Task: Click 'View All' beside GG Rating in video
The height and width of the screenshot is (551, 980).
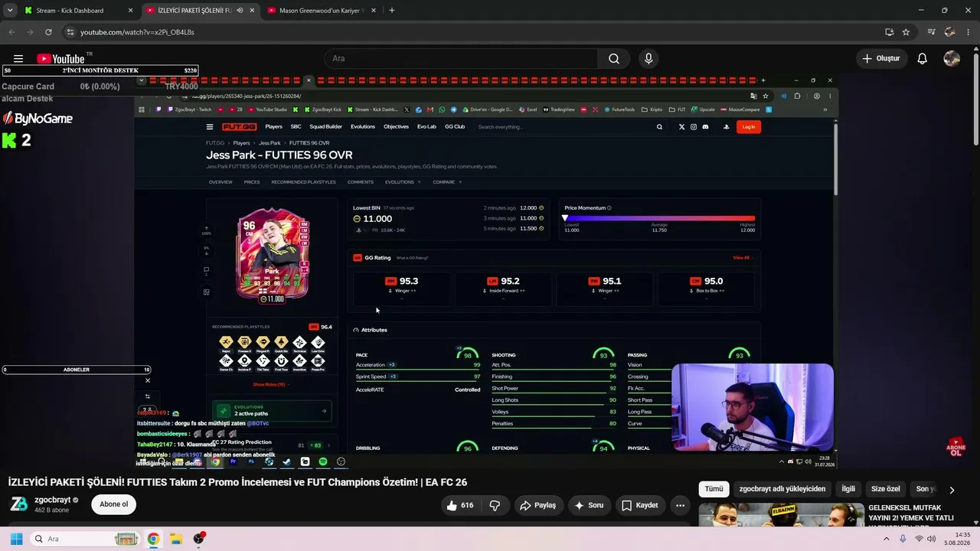Action: pyautogui.click(x=741, y=258)
